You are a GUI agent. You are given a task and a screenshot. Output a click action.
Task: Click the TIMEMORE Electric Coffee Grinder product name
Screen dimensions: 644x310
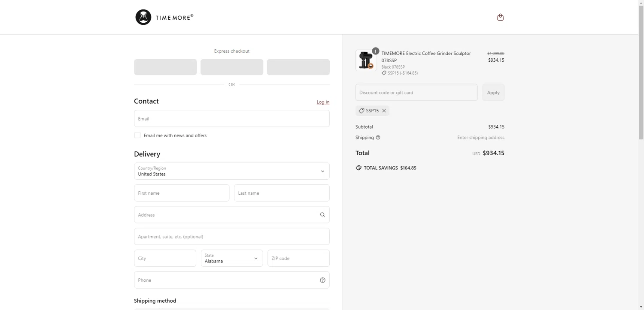point(426,57)
